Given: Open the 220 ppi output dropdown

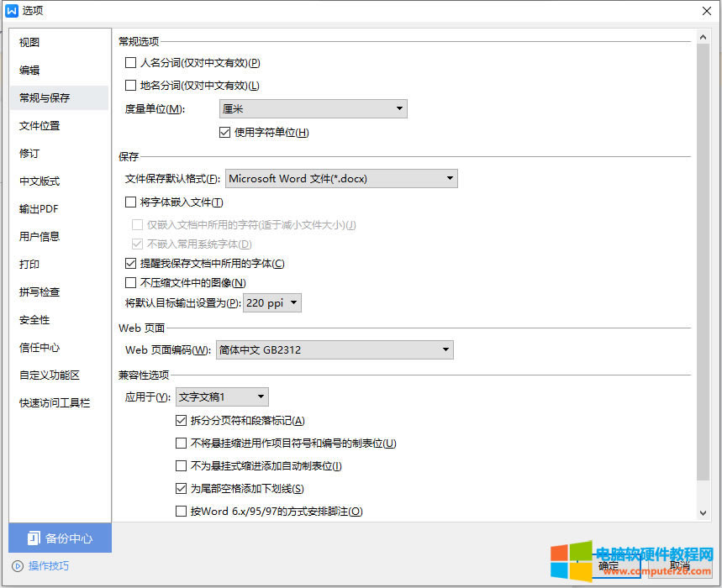Looking at the screenshot, I should click(271, 303).
